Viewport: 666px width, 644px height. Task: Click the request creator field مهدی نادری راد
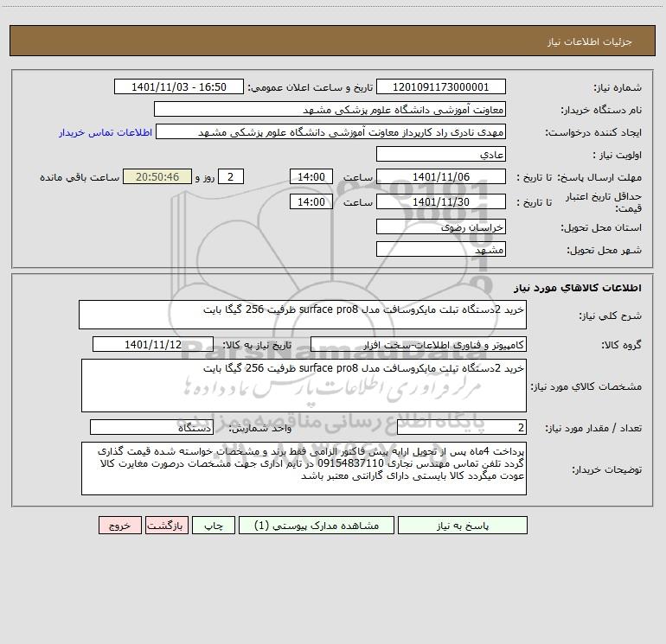pyautogui.click(x=331, y=131)
